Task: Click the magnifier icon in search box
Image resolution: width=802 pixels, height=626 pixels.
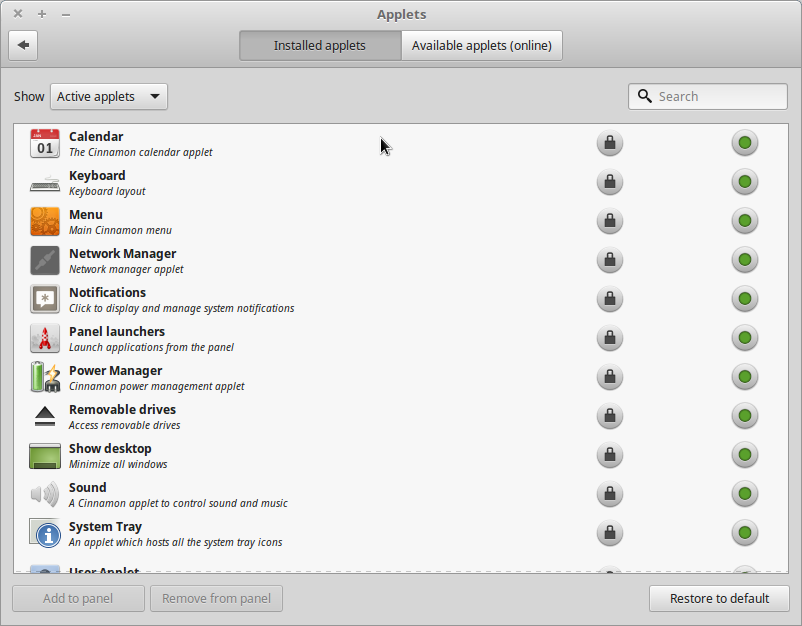Action: 644,96
